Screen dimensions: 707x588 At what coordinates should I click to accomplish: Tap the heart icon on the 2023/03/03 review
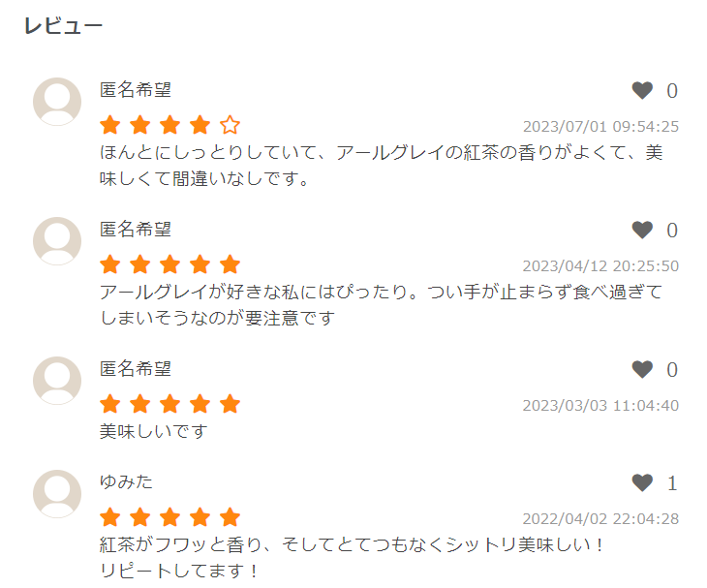pos(642,370)
